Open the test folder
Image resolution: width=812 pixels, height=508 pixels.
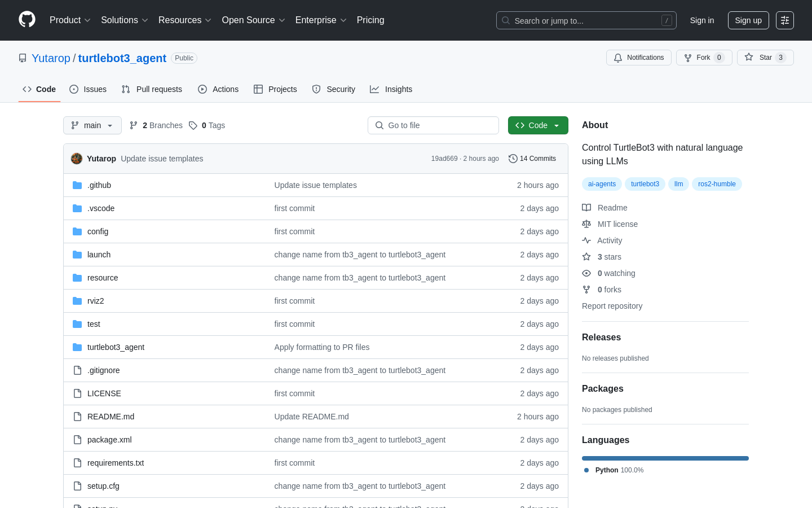[94, 324]
